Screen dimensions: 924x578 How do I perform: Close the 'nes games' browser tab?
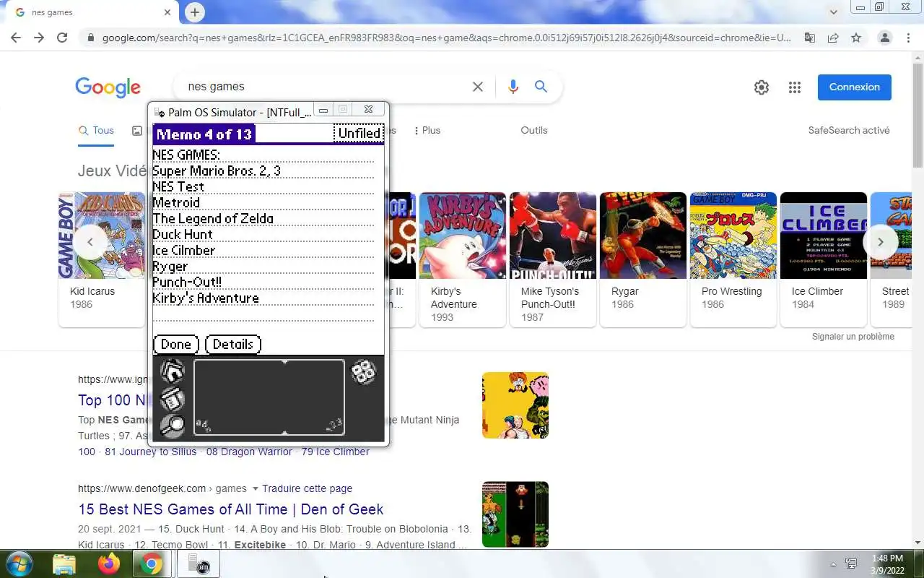pyautogui.click(x=167, y=12)
